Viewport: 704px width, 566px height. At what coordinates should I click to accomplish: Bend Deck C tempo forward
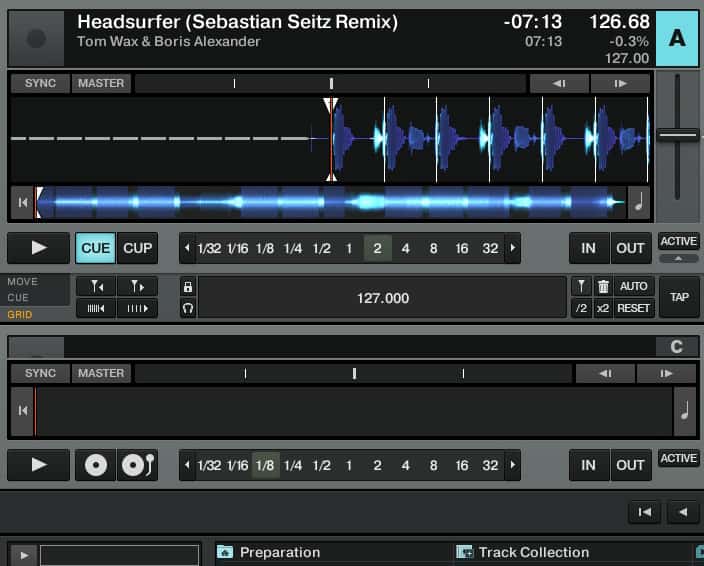tap(666, 373)
